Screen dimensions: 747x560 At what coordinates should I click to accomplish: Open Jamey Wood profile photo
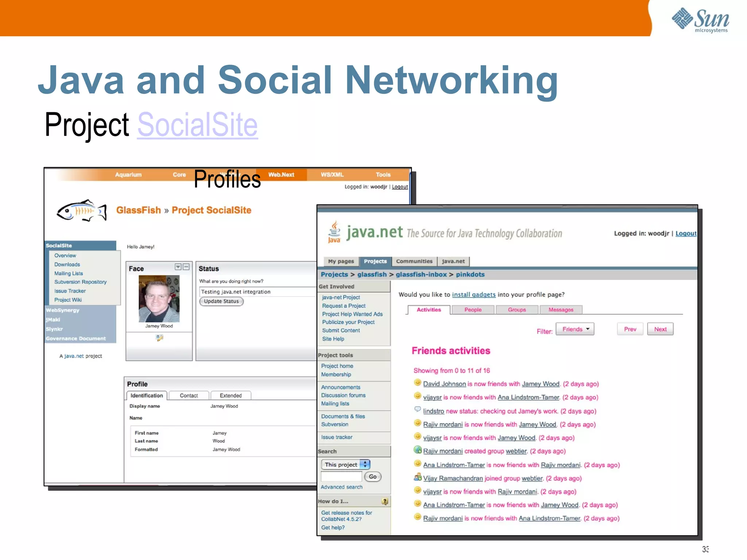[x=159, y=299]
